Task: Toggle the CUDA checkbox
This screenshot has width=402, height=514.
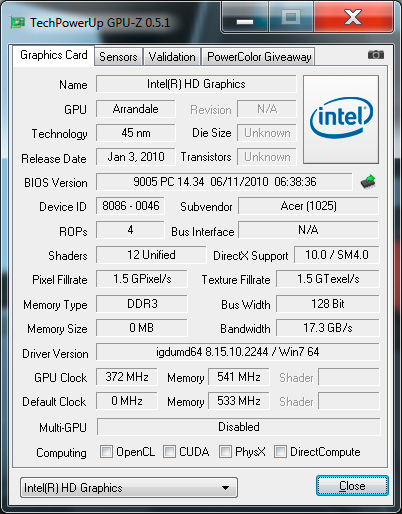Action: (x=169, y=452)
